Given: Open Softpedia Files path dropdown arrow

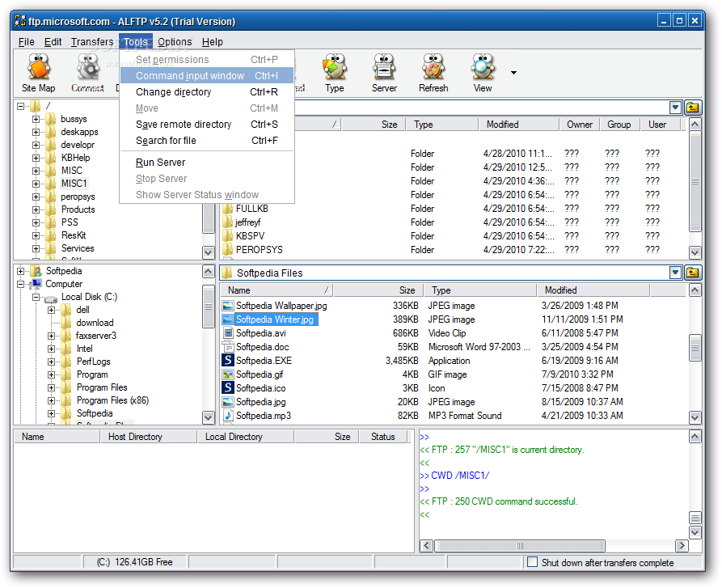Looking at the screenshot, I should coord(675,273).
